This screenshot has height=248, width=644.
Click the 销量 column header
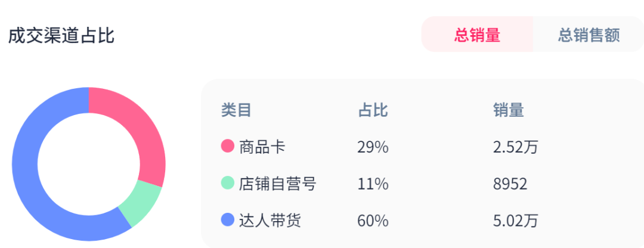(508, 110)
